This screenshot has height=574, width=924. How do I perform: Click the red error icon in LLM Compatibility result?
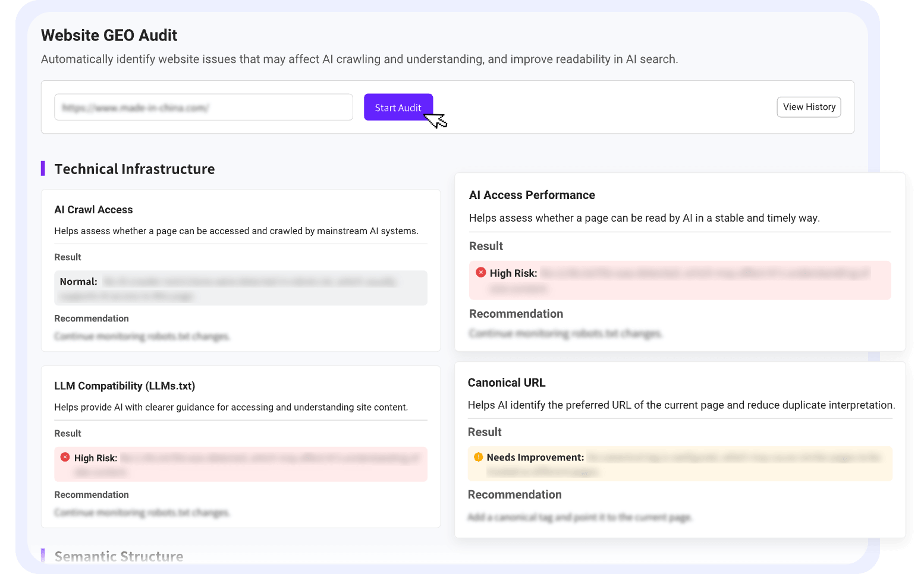[x=65, y=457]
